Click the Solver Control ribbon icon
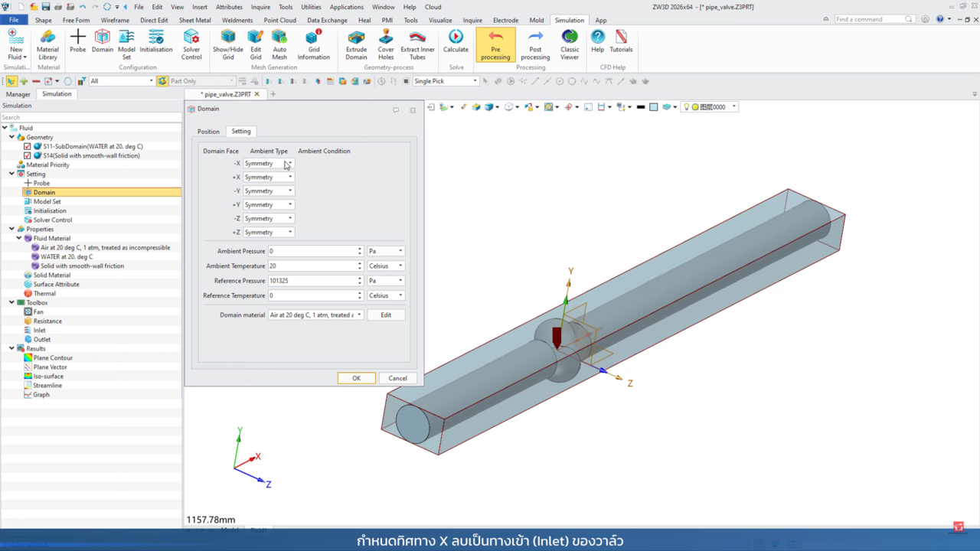 tap(191, 44)
